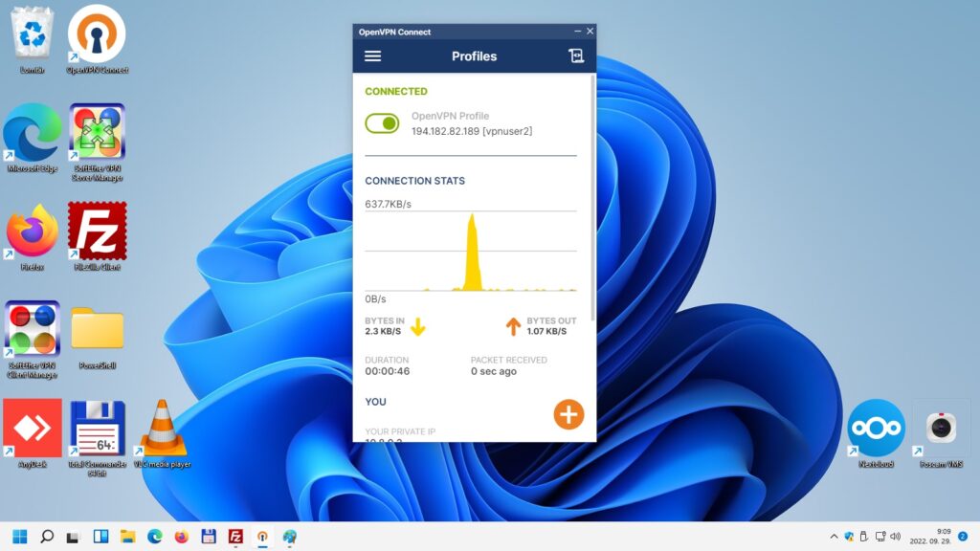Toggle off the OpenVPN Profile connection
The image size is (980, 551).
[382, 123]
